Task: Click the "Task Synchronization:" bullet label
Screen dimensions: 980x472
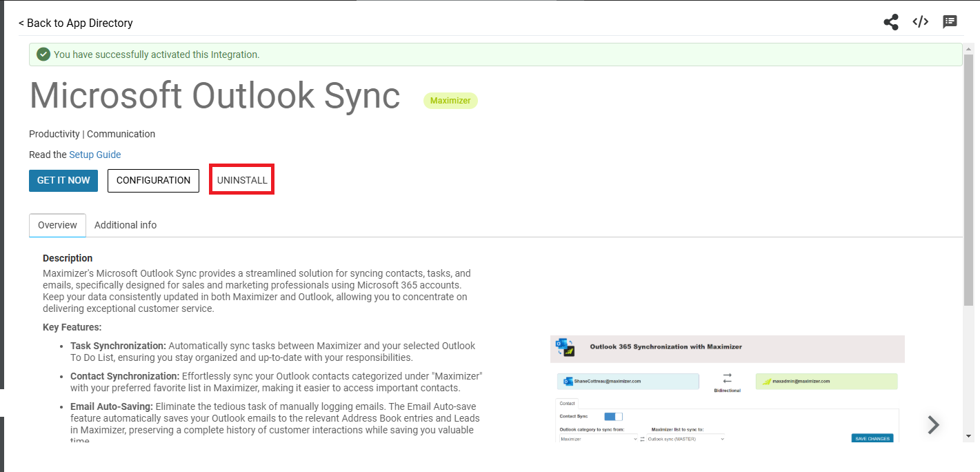Action: click(119, 345)
